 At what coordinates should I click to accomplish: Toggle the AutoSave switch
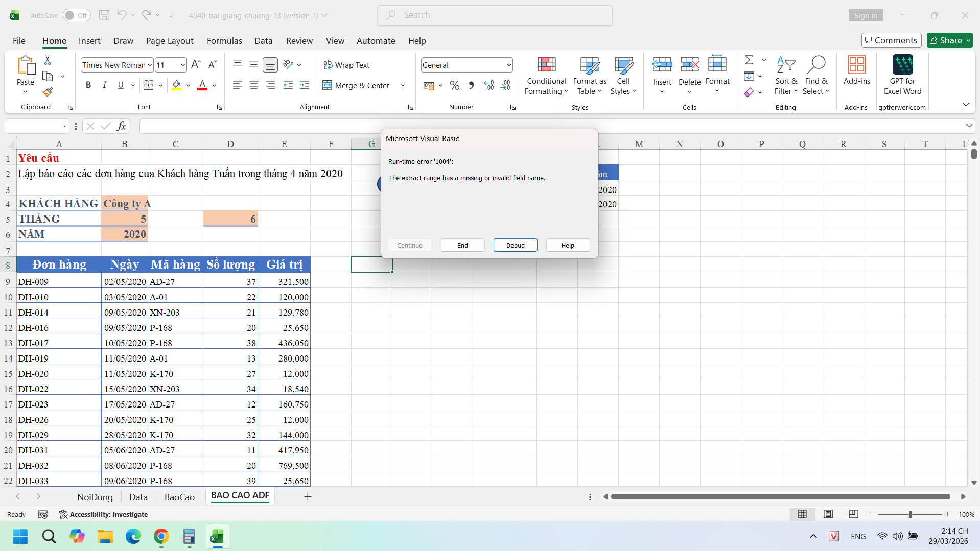pyautogui.click(x=77, y=15)
